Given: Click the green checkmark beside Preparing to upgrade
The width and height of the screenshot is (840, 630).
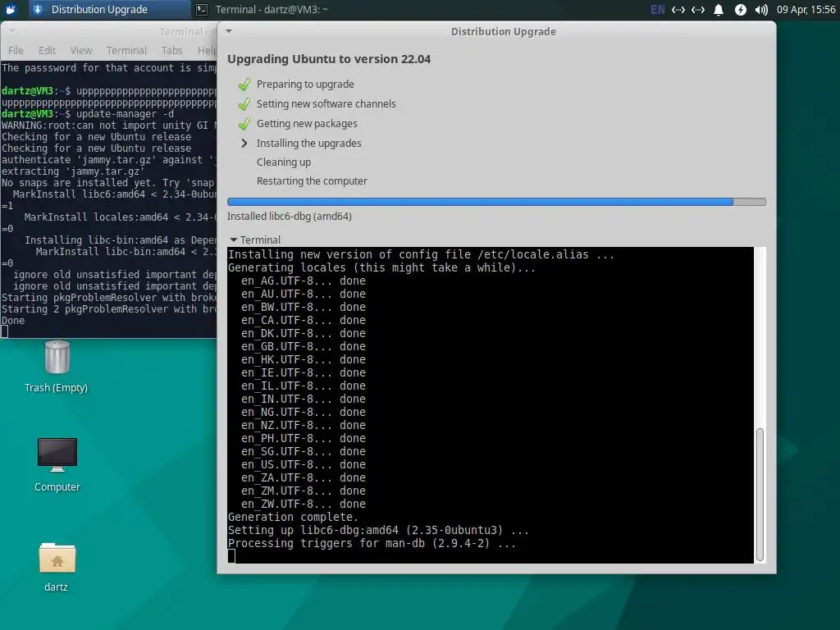Looking at the screenshot, I should [244, 84].
